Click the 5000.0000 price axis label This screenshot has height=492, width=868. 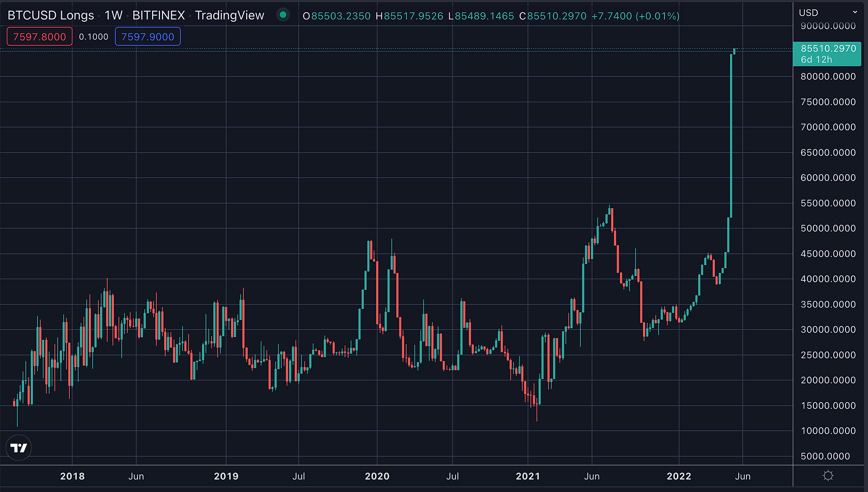tap(825, 456)
